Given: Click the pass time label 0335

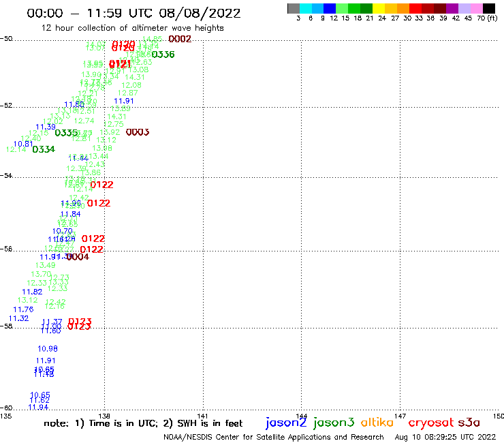Looking at the screenshot, I should pos(67,132).
